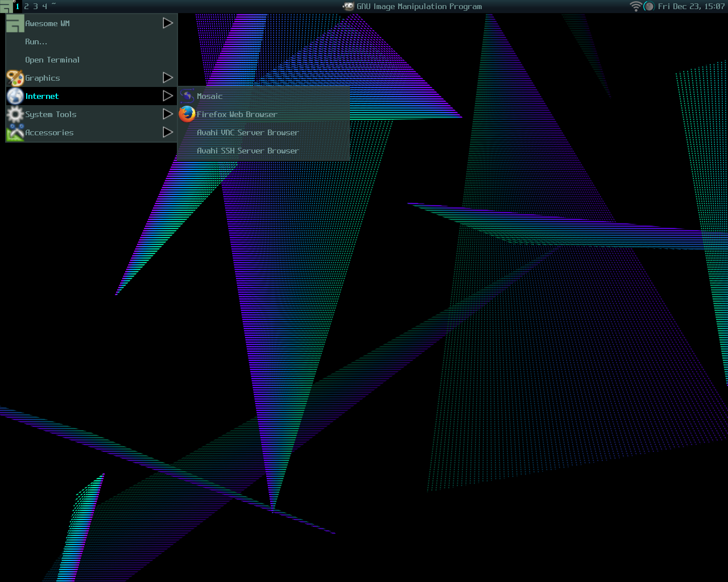Open the Graphics palette icon entry
728x582 pixels.
tap(15, 78)
